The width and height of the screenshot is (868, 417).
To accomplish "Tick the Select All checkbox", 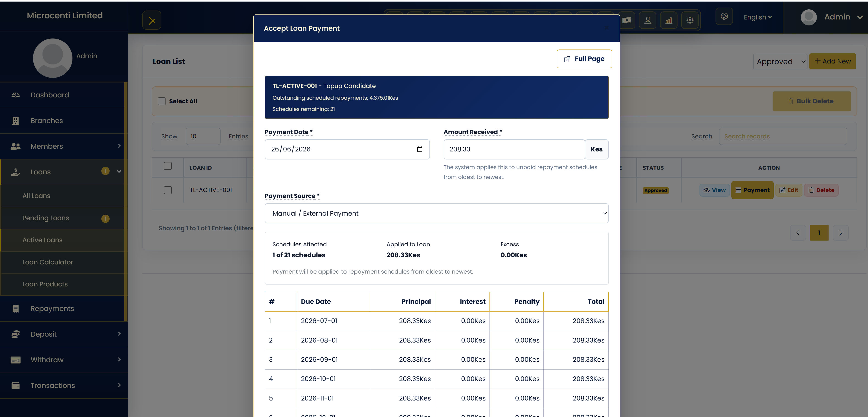I will (162, 102).
